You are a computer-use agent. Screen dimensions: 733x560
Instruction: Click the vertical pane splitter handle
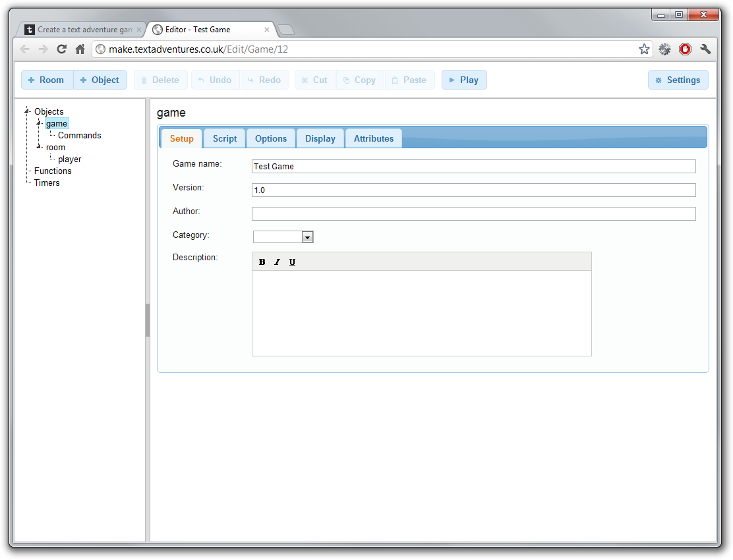148,320
